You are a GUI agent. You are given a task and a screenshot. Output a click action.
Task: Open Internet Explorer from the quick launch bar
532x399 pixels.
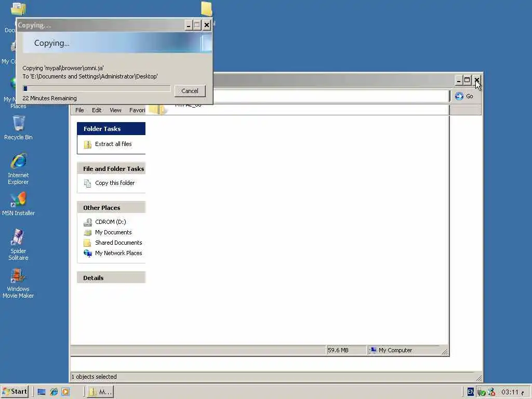(54, 392)
